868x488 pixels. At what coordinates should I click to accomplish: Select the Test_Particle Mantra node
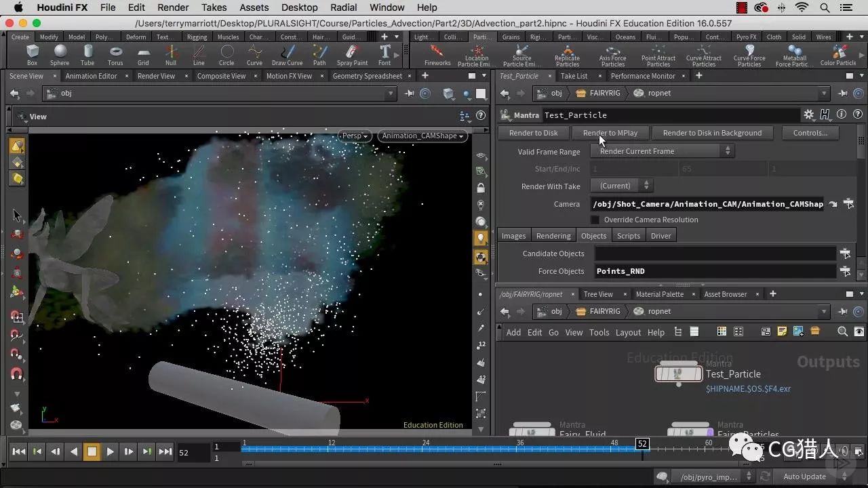coord(679,373)
